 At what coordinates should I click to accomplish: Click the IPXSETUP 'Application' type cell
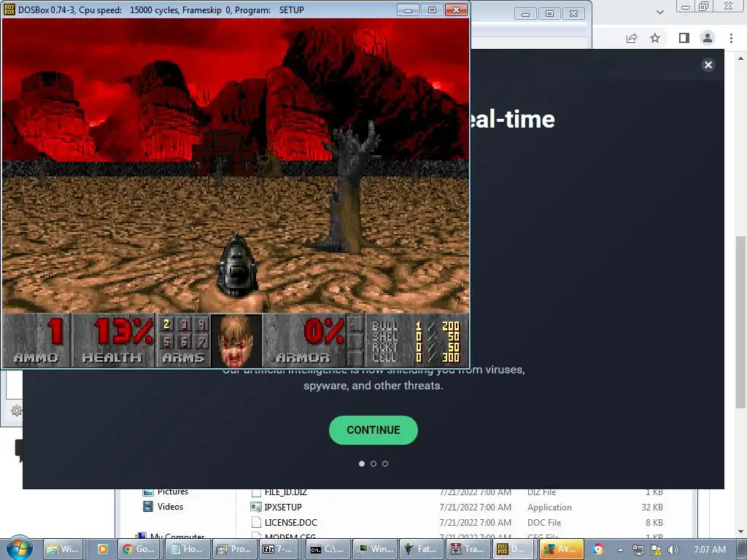pos(549,507)
